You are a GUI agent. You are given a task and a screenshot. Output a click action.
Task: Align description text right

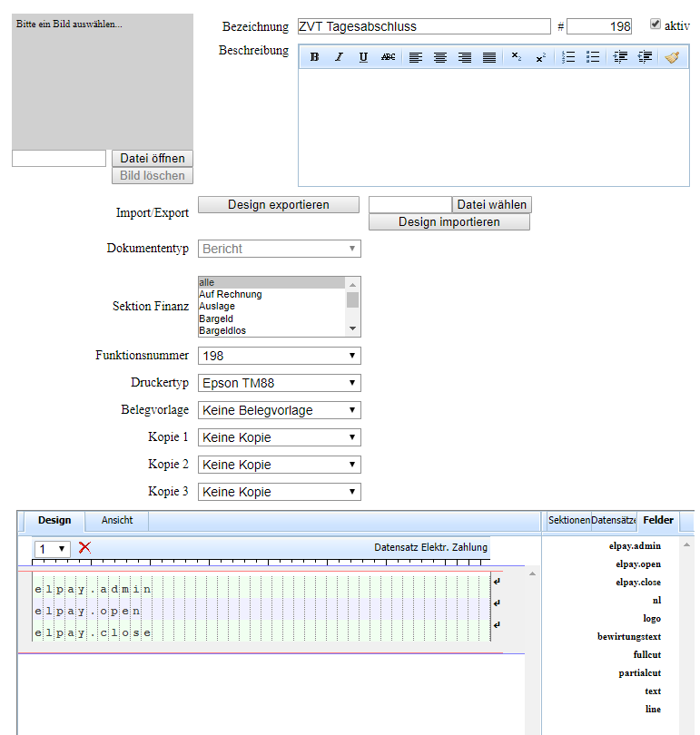[465, 57]
